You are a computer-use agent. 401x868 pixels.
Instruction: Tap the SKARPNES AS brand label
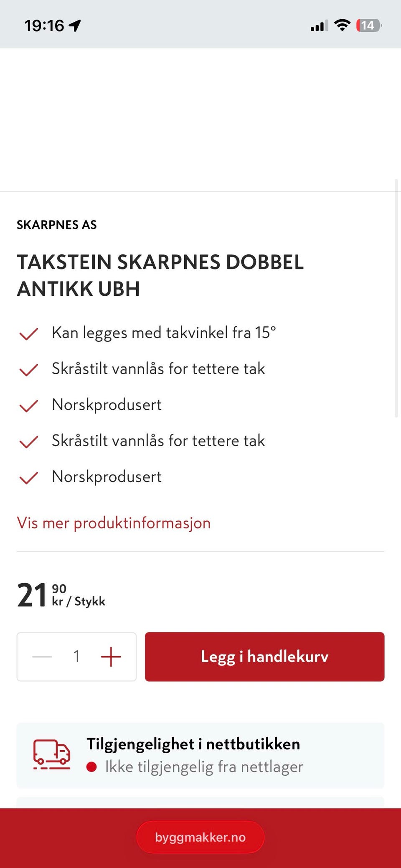[57, 225]
